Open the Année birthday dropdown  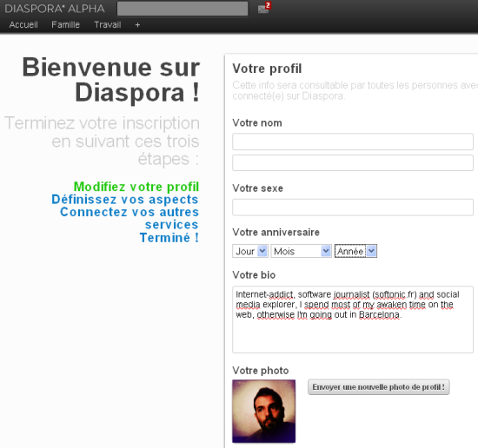[x=355, y=251]
